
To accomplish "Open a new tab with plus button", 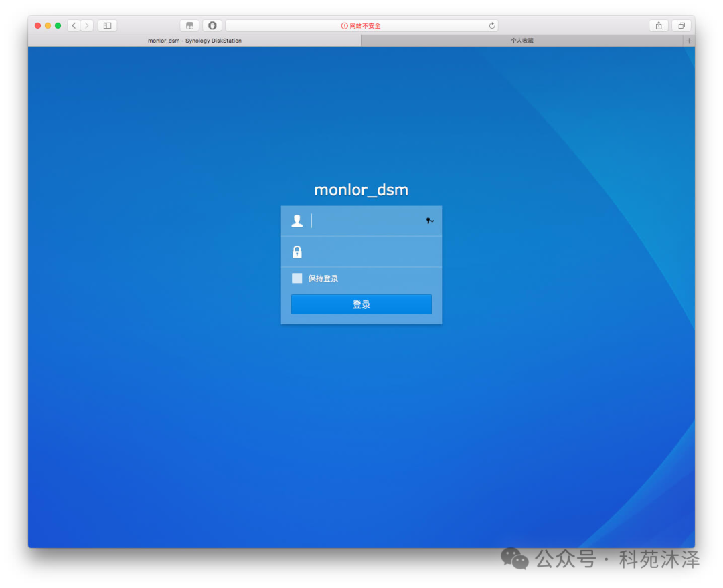I will [x=689, y=41].
